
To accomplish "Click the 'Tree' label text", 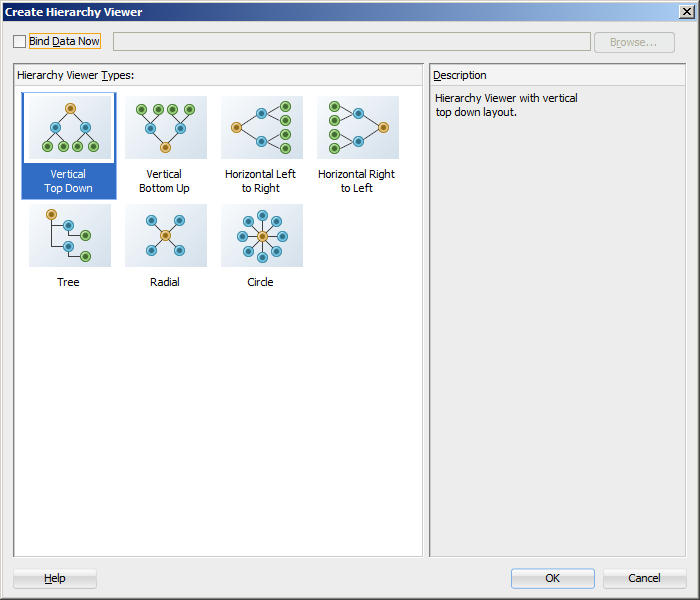I will click(68, 282).
